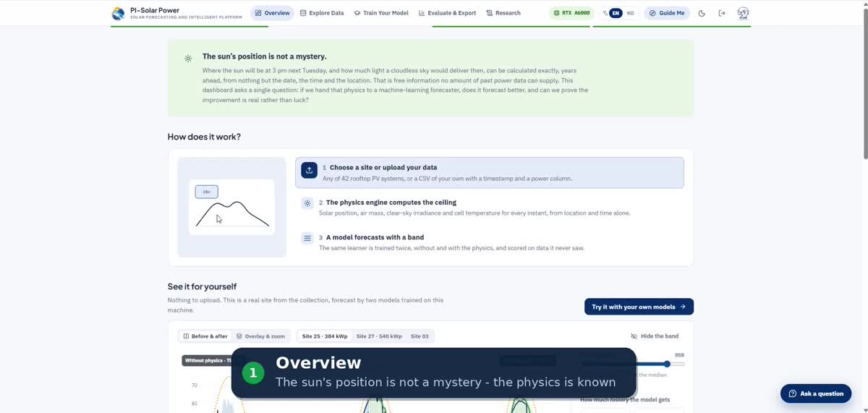Start the Guide Me tour
Image resolution: width=868 pixels, height=413 pixels.
(667, 13)
